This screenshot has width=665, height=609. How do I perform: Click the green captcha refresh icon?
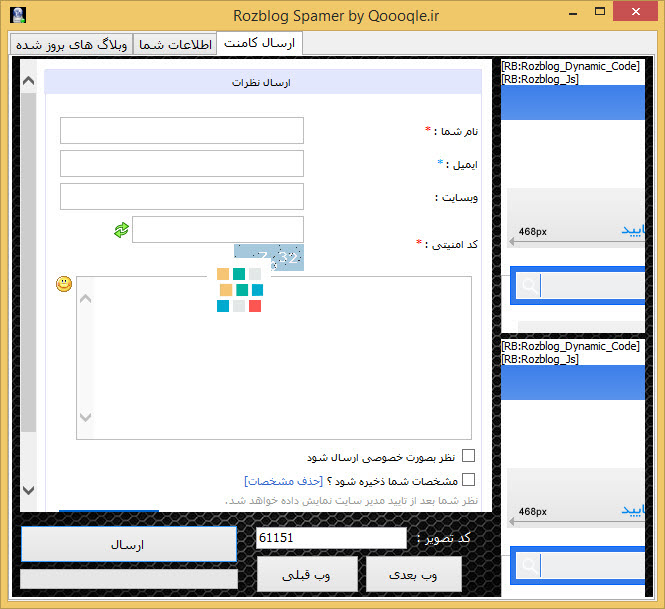[x=122, y=230]
